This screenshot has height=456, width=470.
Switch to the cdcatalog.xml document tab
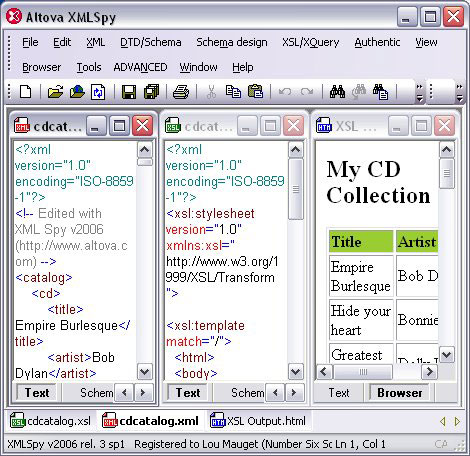[x=151, y=421]
